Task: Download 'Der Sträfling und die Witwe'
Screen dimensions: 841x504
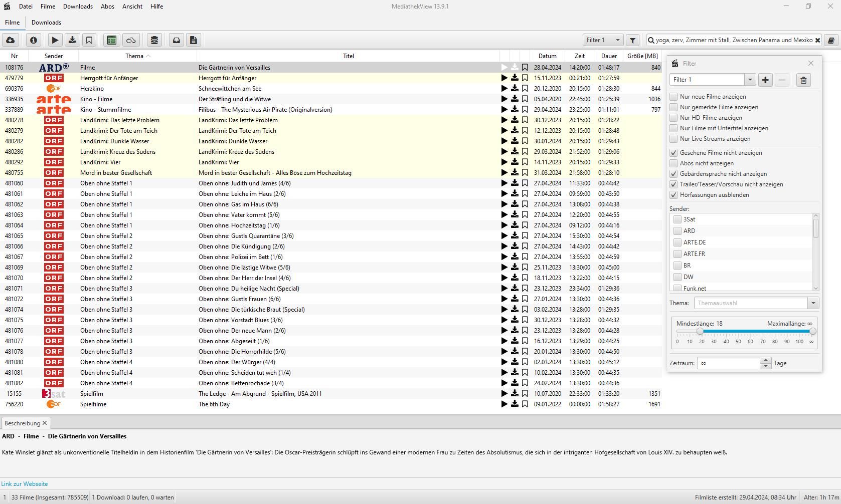Action: (x=515, y=99)
